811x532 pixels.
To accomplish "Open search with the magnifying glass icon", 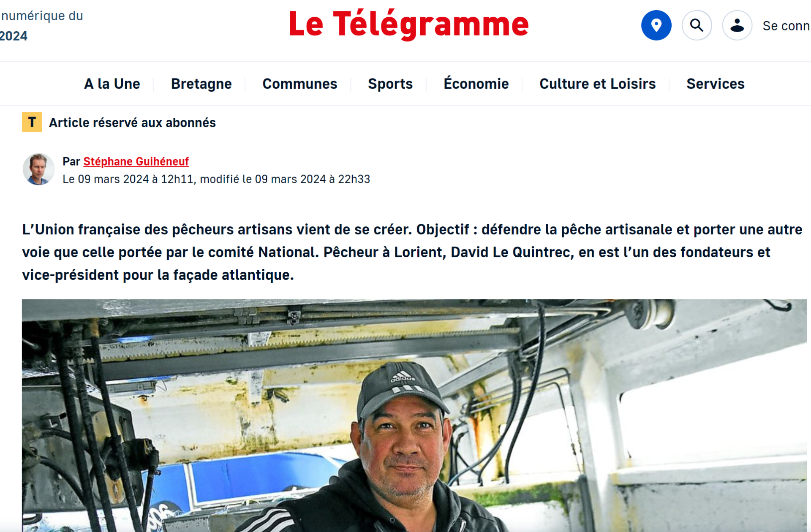I will (x=697, y=25).
